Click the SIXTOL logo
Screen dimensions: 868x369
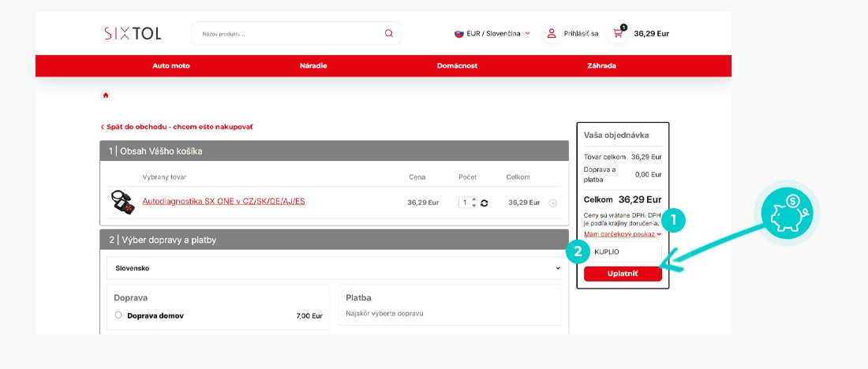(x=133, y=33)
